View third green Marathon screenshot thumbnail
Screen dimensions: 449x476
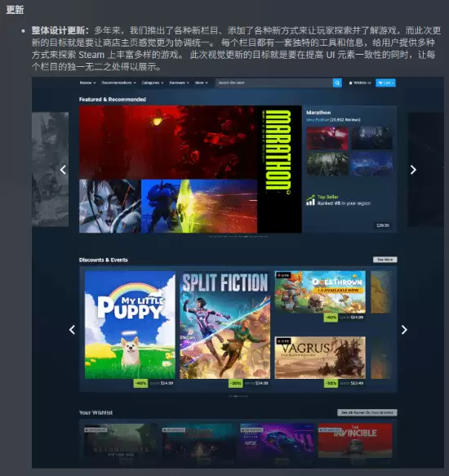[327, 164]
